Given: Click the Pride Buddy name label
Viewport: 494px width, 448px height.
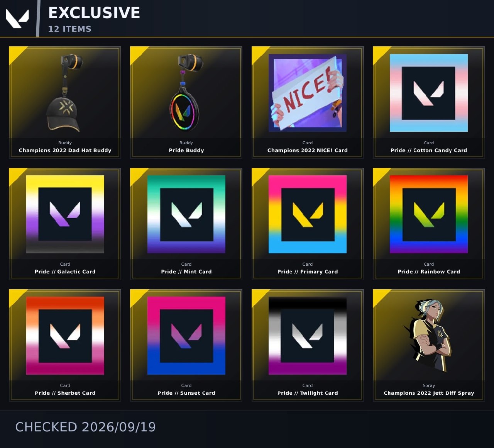Looking at the screenshot, I should tap(186, 150).
